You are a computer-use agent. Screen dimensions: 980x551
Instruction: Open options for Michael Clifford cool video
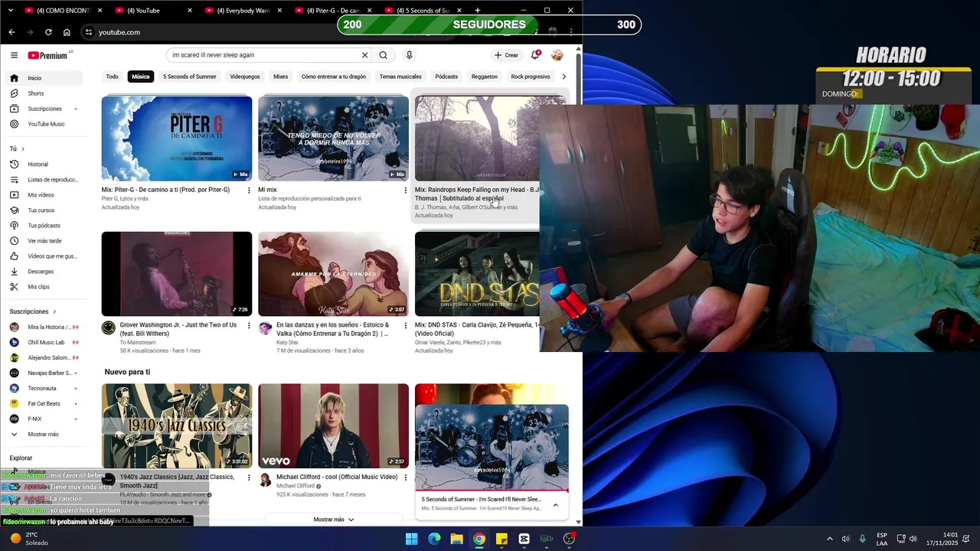point(406,478)
